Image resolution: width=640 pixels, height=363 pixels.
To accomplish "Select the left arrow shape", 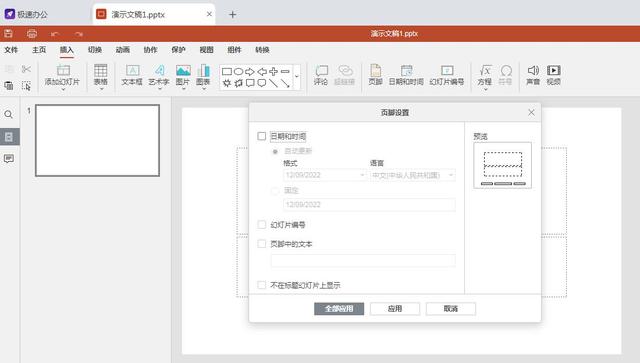I will click(262, 72).
